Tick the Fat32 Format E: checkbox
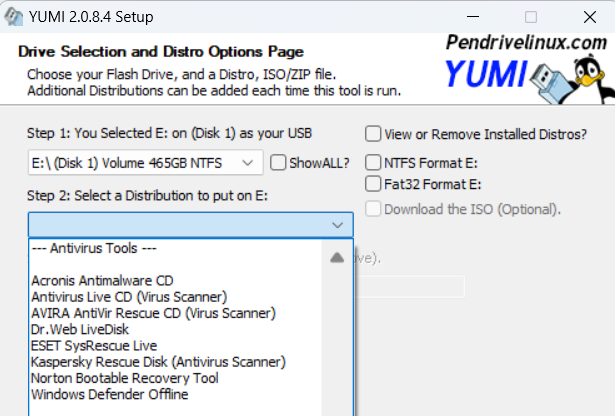Image resolution: width=615 pixels, height=416 pixels. click(x=373, y=183)
